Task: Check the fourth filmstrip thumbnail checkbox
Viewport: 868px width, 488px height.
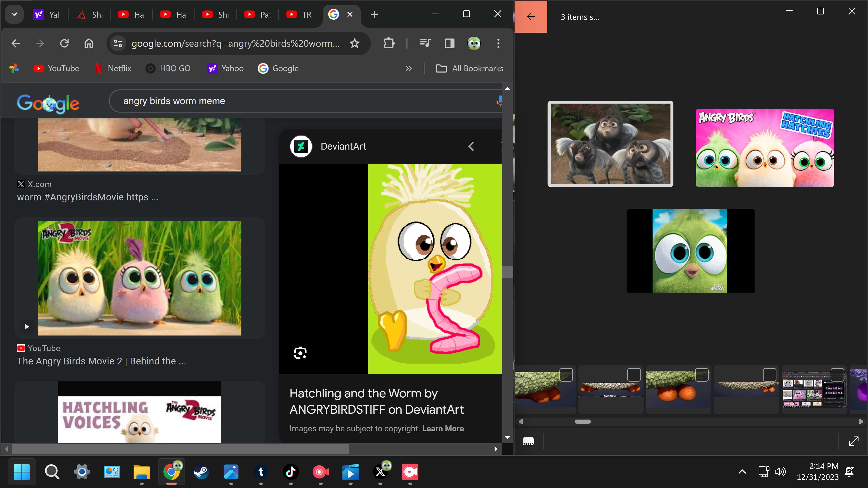Action: click(769, 375)
